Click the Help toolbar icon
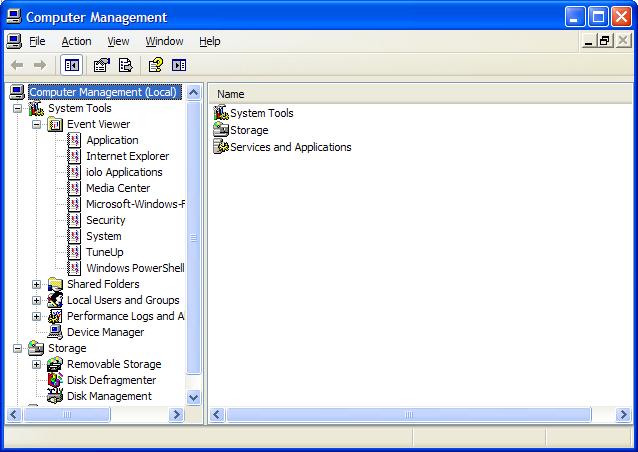638x452 pixels. [x=155, y=65]
